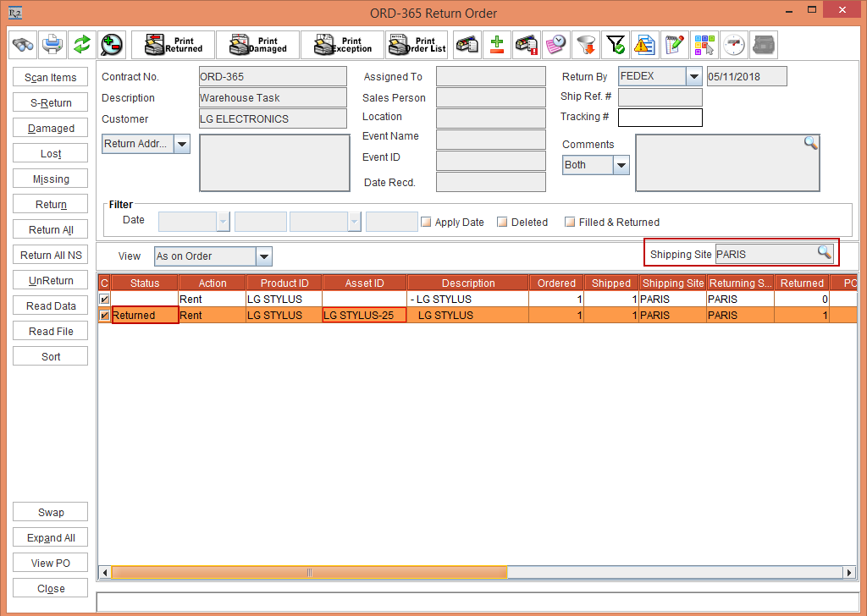Click the green refresh arrows icon

click(81, 44)
